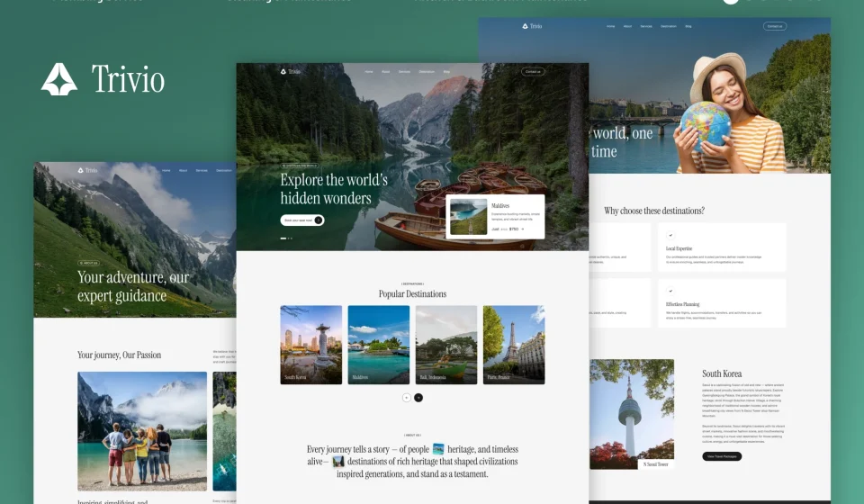Click Contact us button on the lake hero page
This screenshot has width=864, height=504.
click(x=533, y=72)
